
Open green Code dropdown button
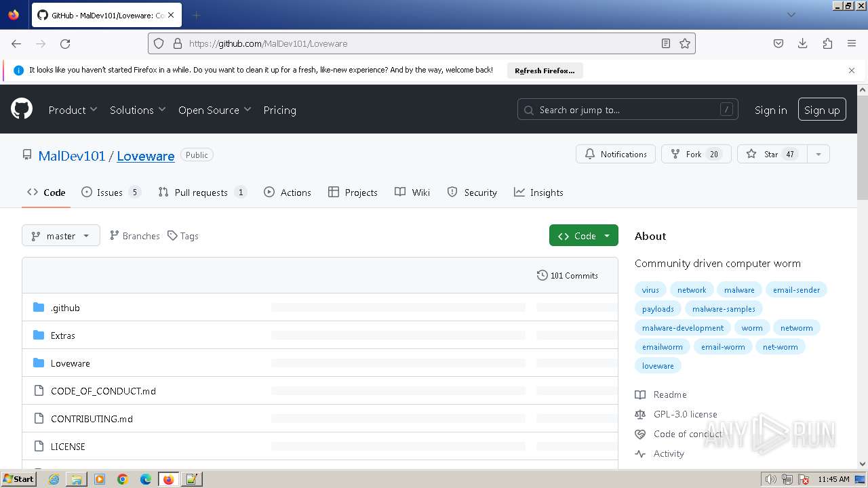click(584, 236)
